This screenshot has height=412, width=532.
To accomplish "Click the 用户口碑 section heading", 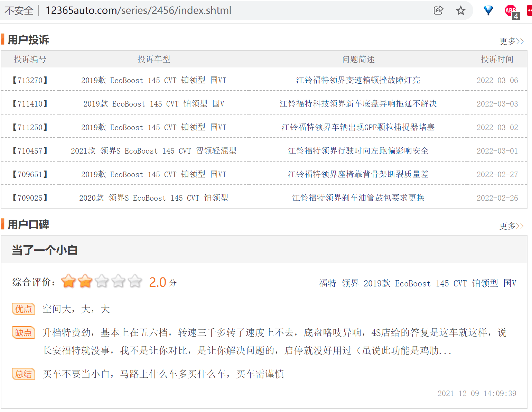I will click(x=28, y=225).
